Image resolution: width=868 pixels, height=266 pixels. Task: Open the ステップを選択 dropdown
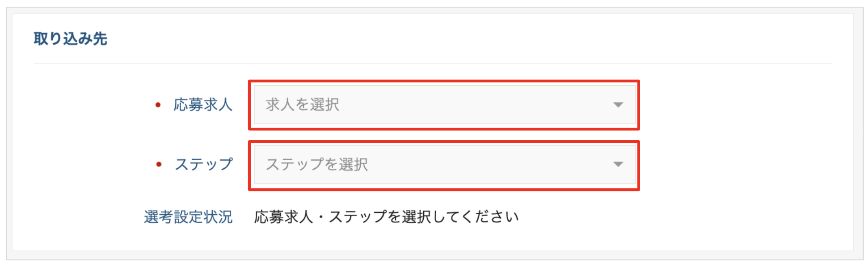click(444, 165)
